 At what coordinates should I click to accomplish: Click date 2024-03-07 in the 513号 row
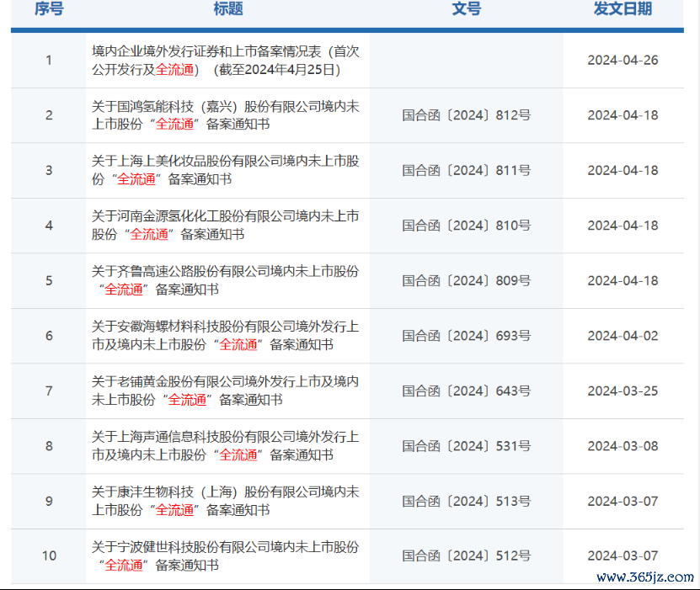[x=623, y=502]
